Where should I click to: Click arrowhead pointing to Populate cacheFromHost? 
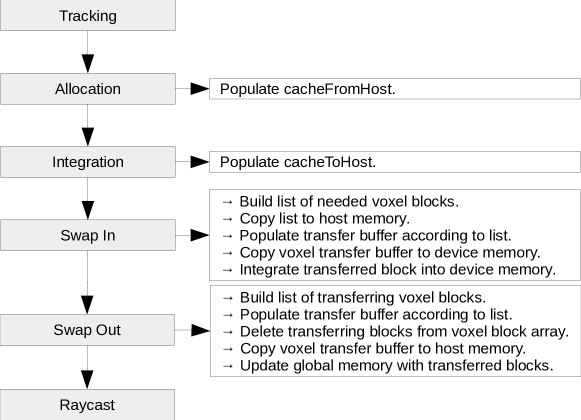200,89
